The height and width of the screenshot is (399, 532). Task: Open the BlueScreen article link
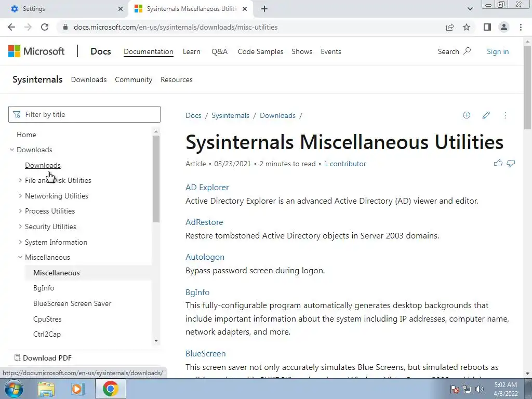[x=206, y=353]
